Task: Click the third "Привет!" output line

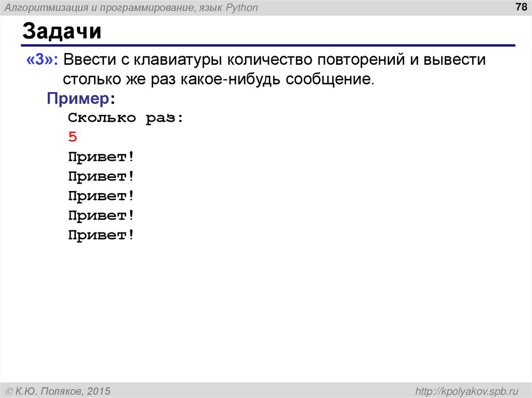Action: (100, 196)
